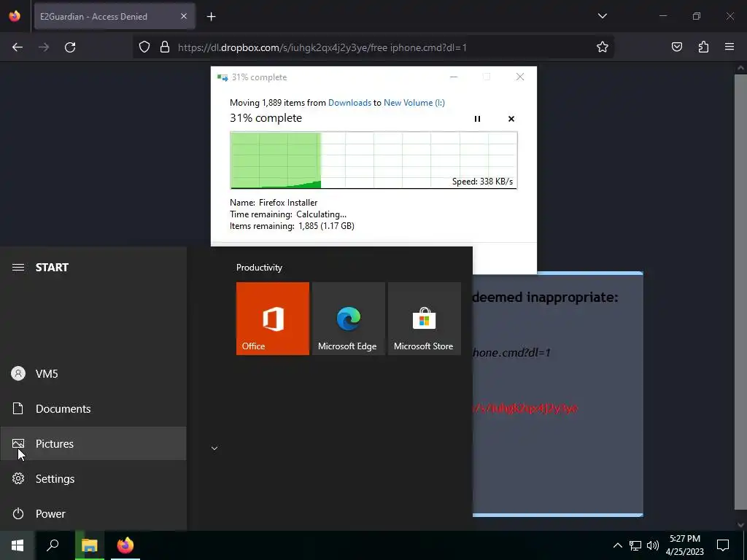
Task: Open the Save to Pocket button
Action: [676, 47]
